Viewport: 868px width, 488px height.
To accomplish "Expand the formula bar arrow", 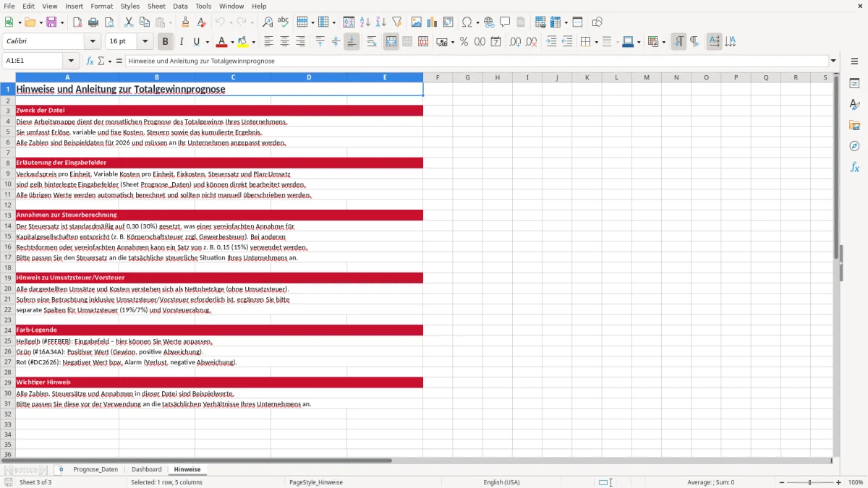I will [x=833, y=61].
